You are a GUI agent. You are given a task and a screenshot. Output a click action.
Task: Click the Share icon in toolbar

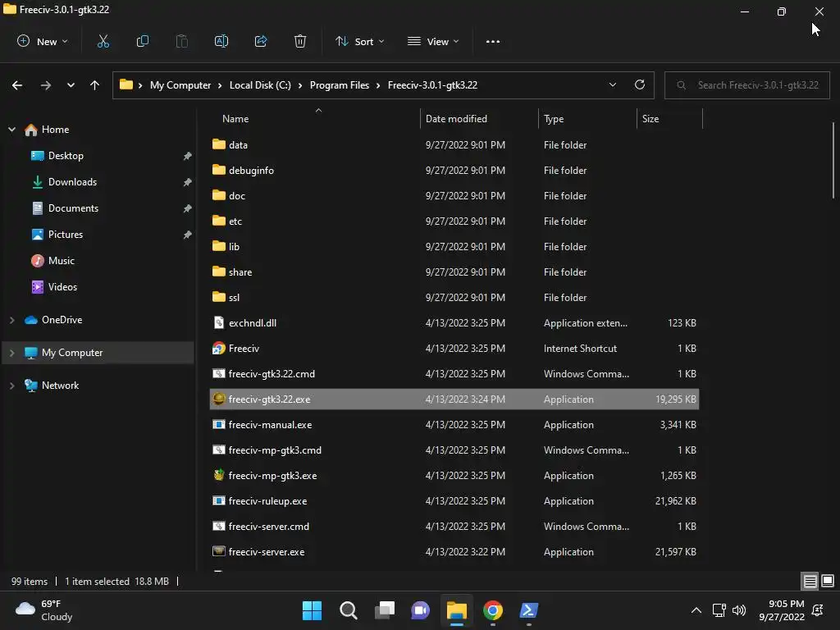click(261, 41)
